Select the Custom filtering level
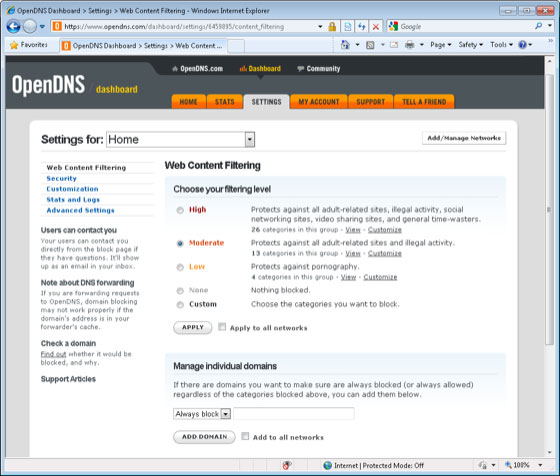 click(180, 305)
